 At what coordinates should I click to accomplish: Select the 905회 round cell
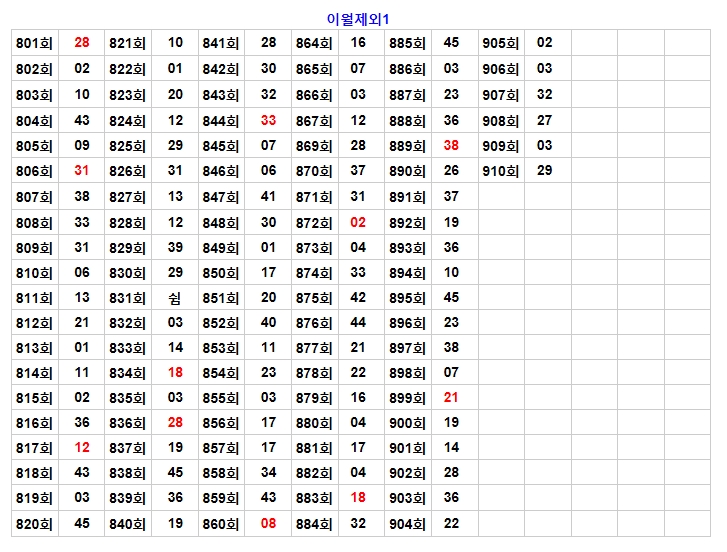point(501,43)
